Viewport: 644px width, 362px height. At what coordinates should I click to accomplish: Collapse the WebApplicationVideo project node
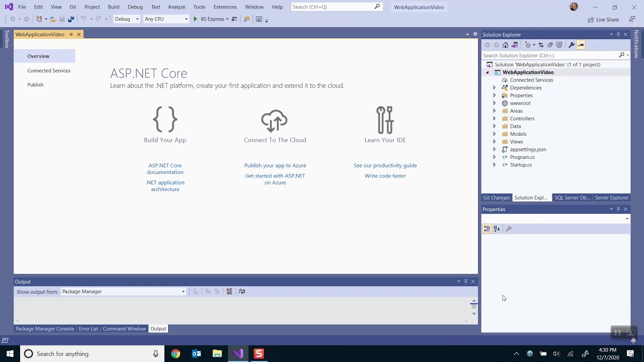coord(487,72)
